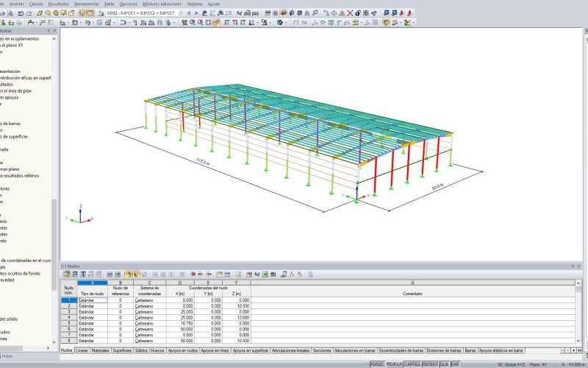Open the Ventana menu
This screenshot has width=588, height=368.
tap(195, 4)
